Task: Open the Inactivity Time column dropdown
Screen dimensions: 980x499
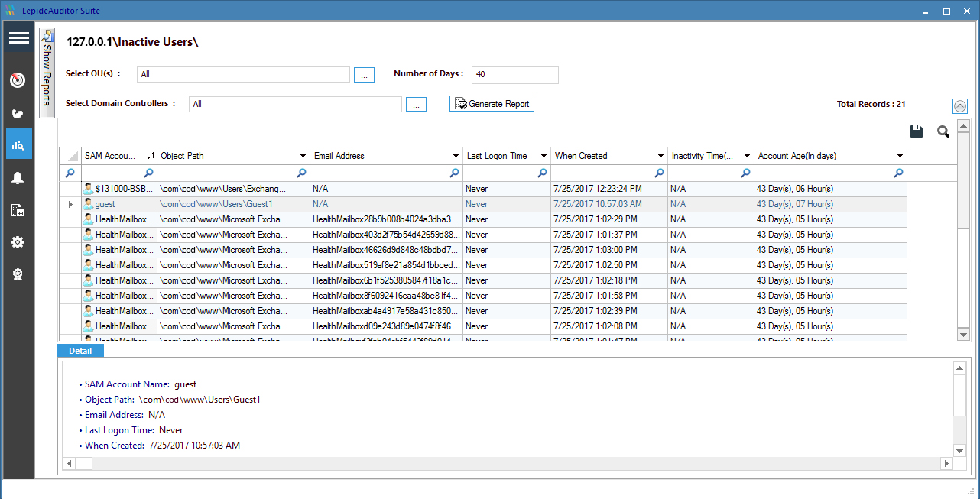Action: click(x=747, y=156)
